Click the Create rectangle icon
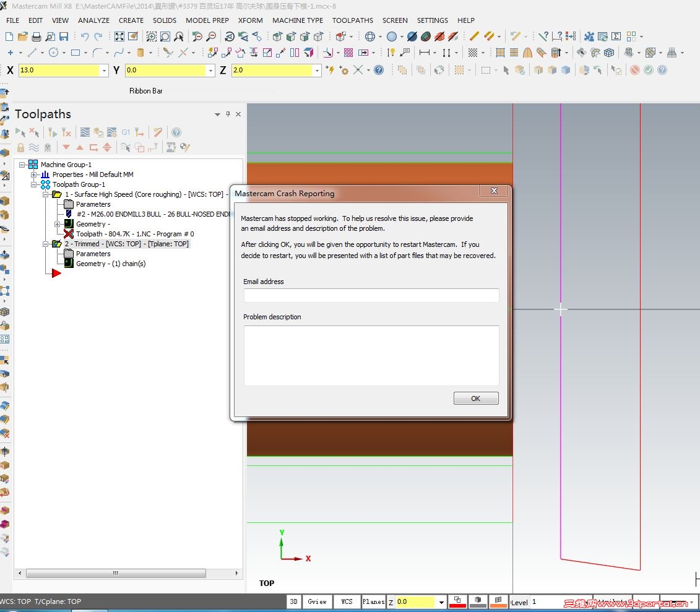 click(76, 53)
